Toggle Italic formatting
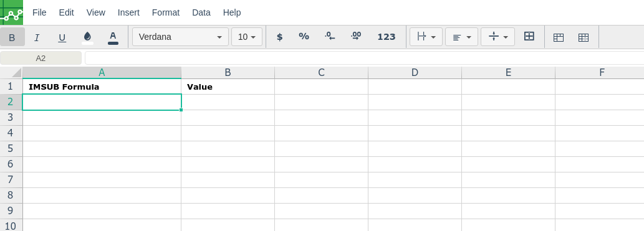This screenshot has height=231, width=644. [37, 38]
